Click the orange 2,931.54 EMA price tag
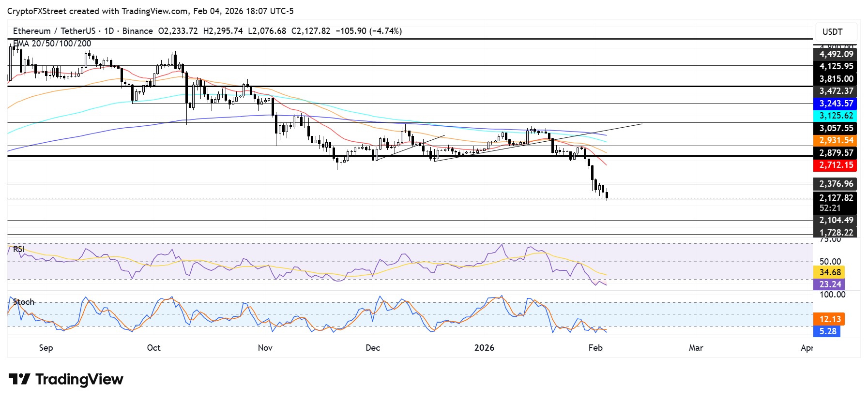 tap(835, 140)
